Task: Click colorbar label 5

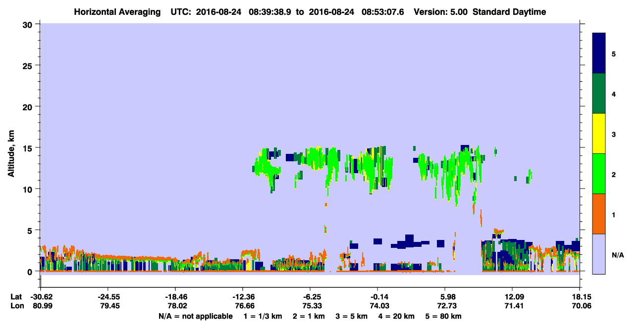Action: tap(614, 54)
